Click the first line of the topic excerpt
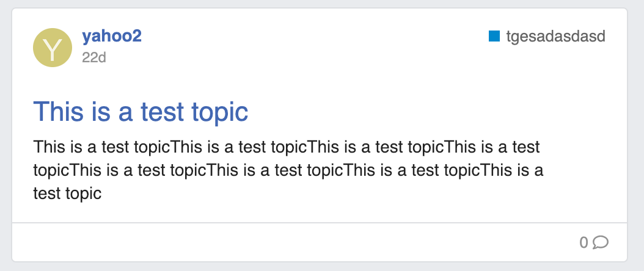The width and height of the screenshot is (644, 271). click(287, 147)
